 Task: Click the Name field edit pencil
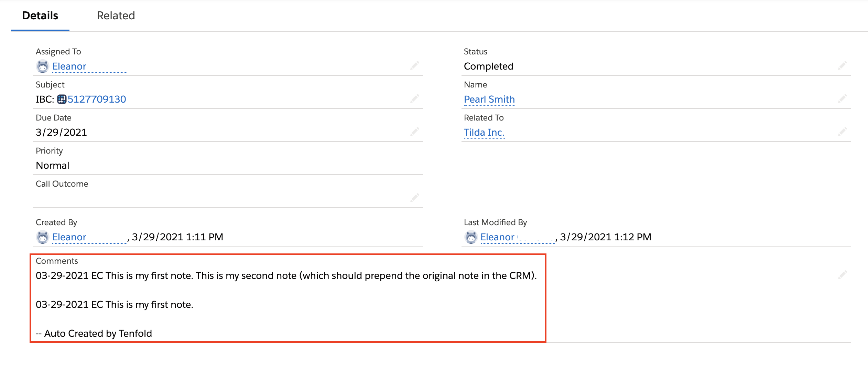coord(843,98)
